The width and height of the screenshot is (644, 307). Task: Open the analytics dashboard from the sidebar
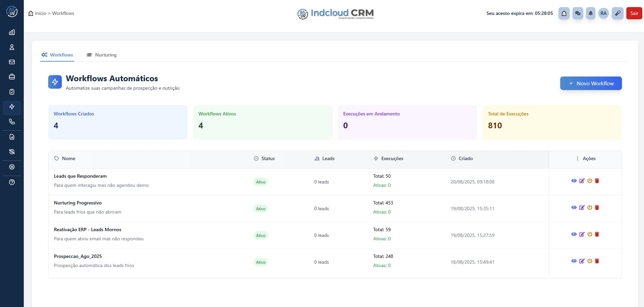coord(12,32)
